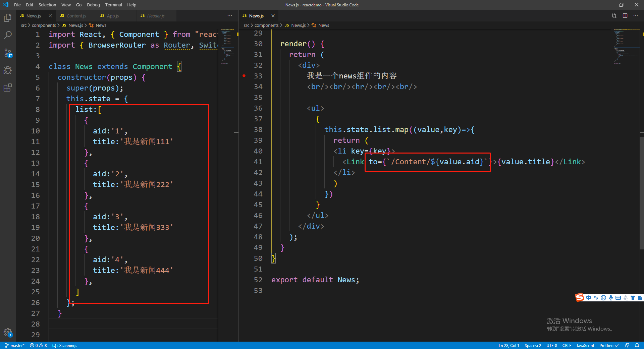The width and height of the screenshot is (644, 349).
Task: Switch to the Header.js tab
Action: (x=156, y=16)
